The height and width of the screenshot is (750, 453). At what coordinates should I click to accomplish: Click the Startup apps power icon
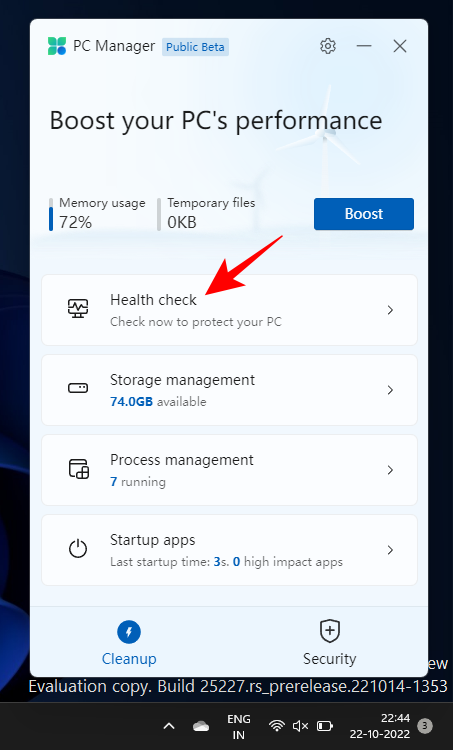point(78,549)
